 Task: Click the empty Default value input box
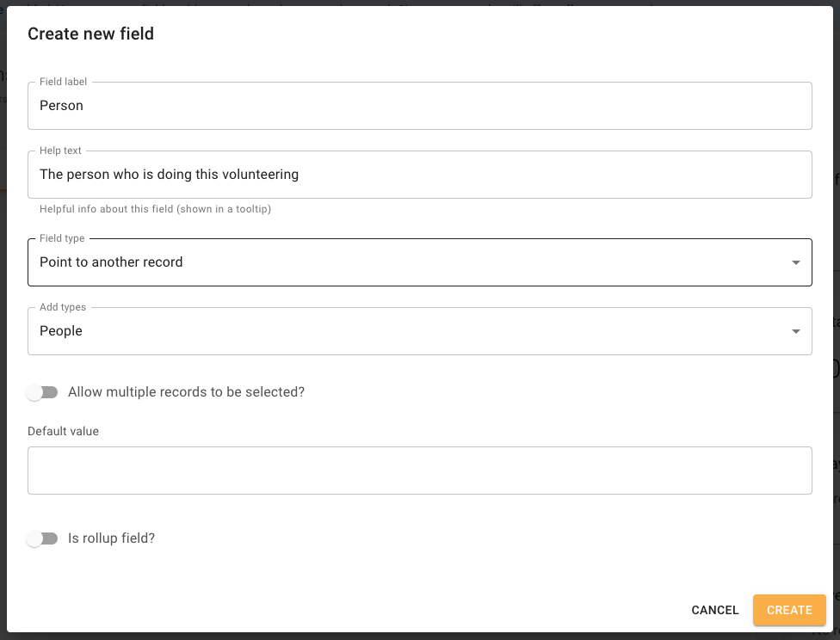(419, 471)
